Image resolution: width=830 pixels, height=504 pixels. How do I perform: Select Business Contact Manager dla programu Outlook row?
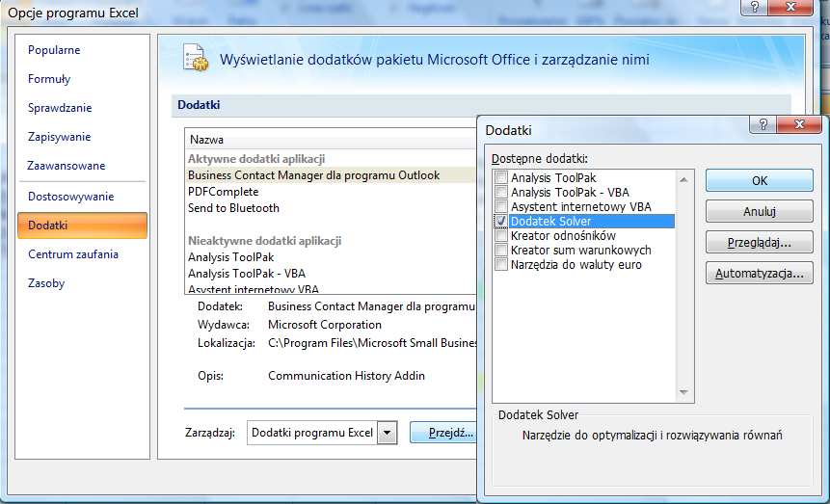pyautogui.click(x=331, y=175)
